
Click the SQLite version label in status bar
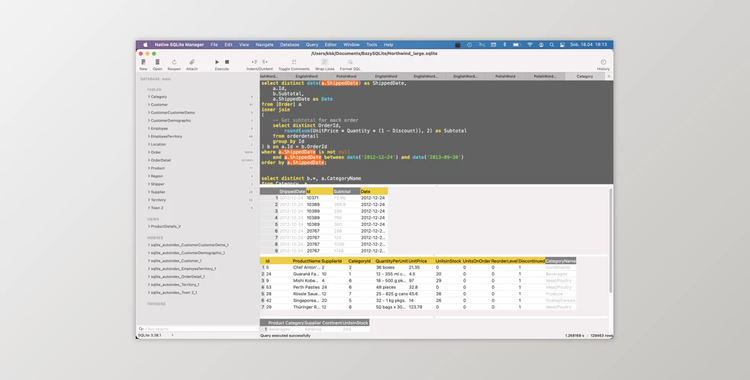pos(150,335)
